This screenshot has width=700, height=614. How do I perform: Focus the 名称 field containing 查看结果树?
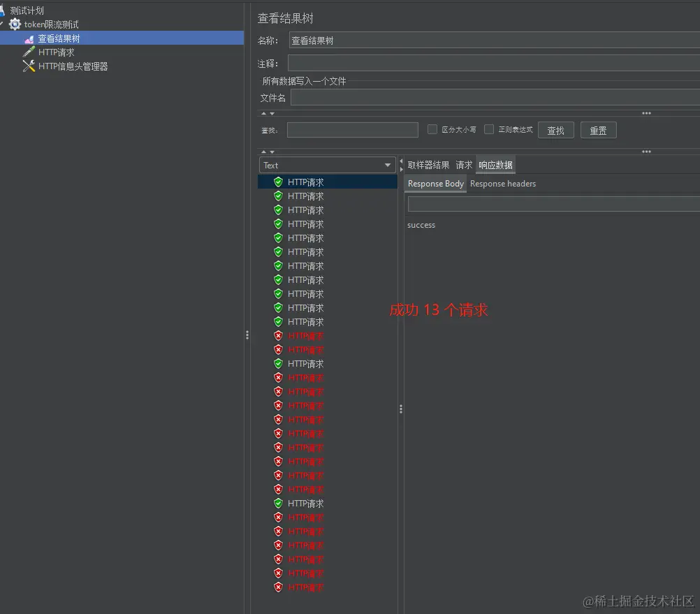coord(494,40)
